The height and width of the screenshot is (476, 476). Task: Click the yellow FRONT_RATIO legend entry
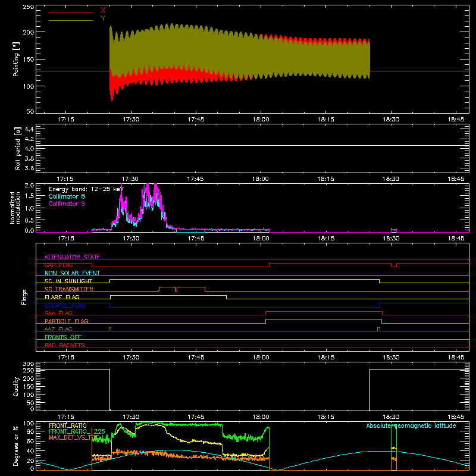pos(68,425)
